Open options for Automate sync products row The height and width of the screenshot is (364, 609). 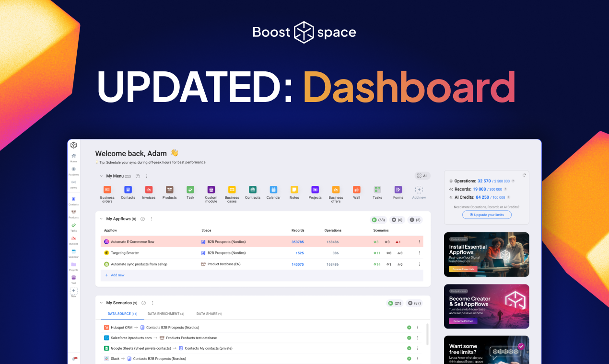(420, 264)
